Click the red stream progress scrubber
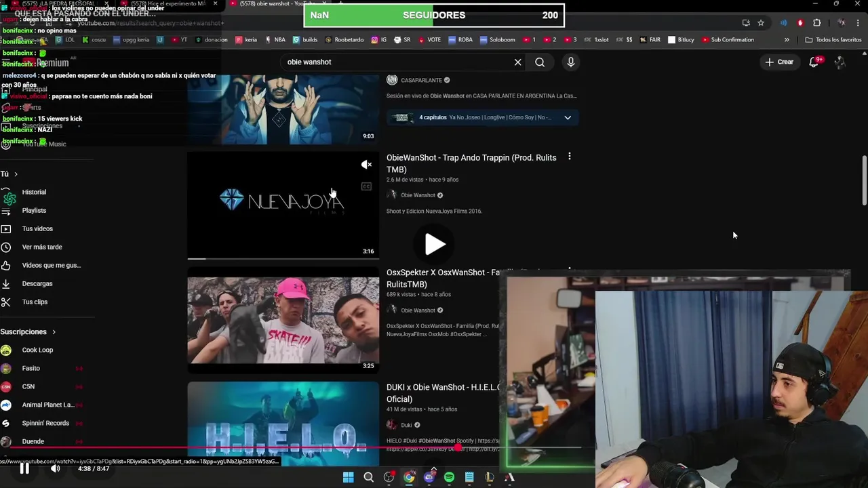The width and height of the screenshot is (868, 488). 458,447
